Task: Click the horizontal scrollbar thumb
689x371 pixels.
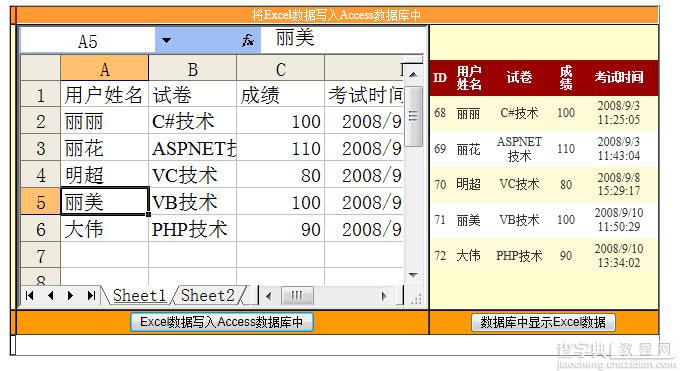Action: coord(297,296)
